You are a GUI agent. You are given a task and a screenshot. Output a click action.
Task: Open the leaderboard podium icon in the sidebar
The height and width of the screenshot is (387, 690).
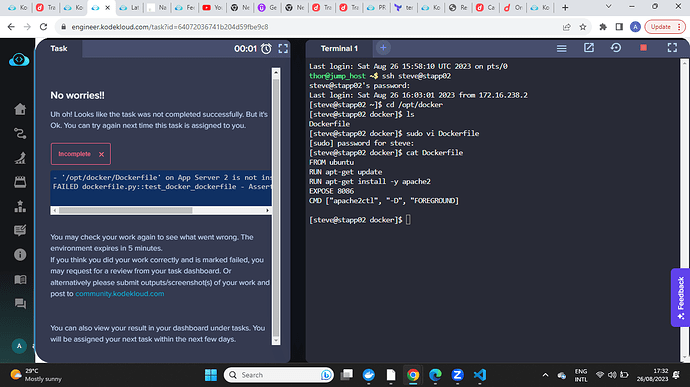[20, 206]
